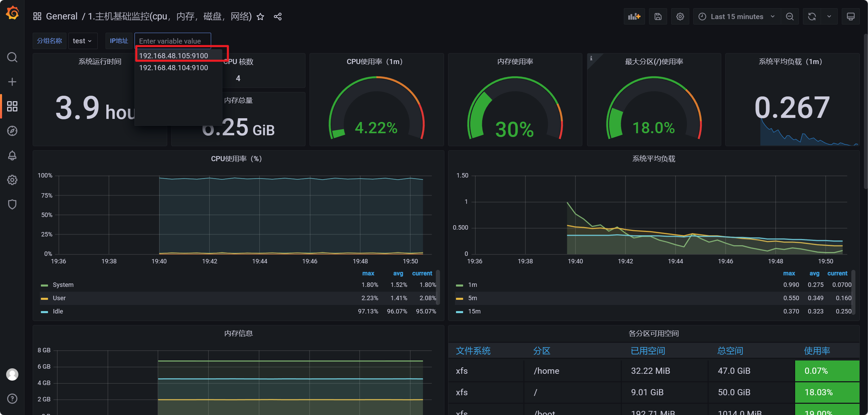Viewport: 868px width, 415px height.
Task: Refresh the dashboard
Action: click(x=812, y=16)
